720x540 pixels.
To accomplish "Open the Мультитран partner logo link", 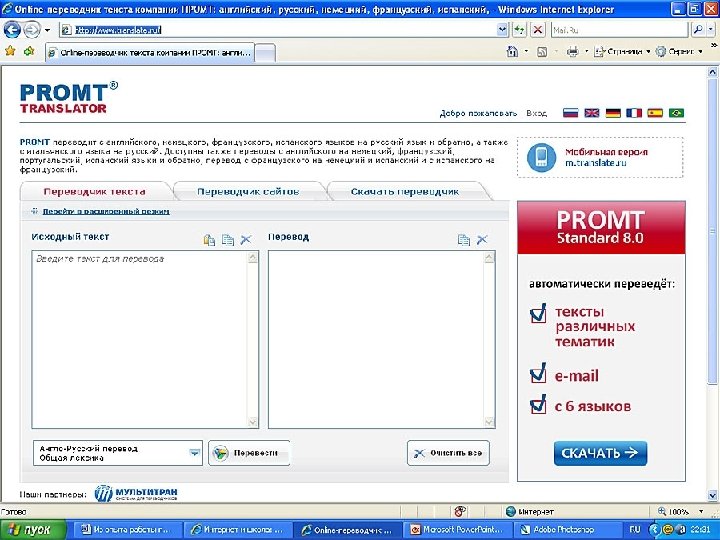I will [136, 493].
